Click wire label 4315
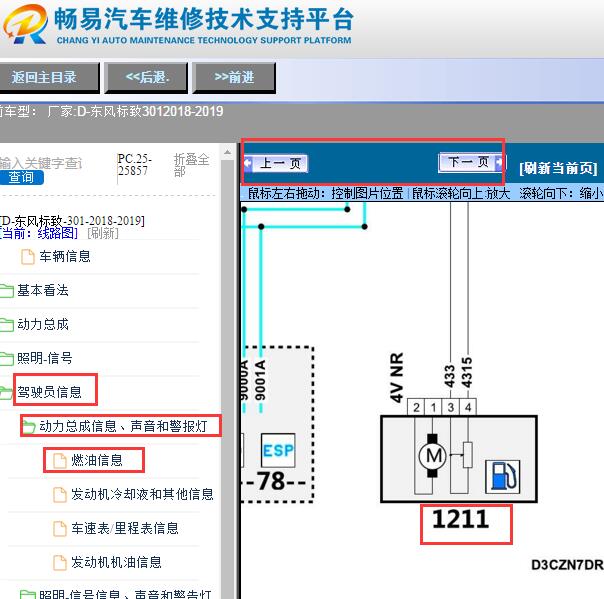Image resolution: width=604 pixels, height=599 pixels. coord(467,372)
